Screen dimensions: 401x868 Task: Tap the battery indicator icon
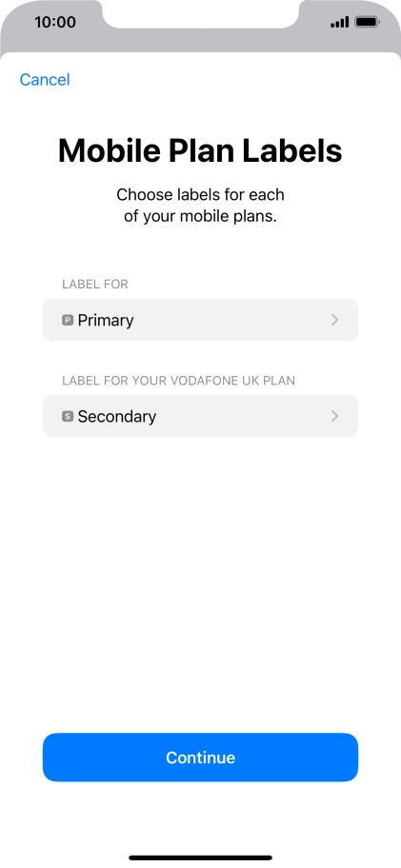coord(367,22)
